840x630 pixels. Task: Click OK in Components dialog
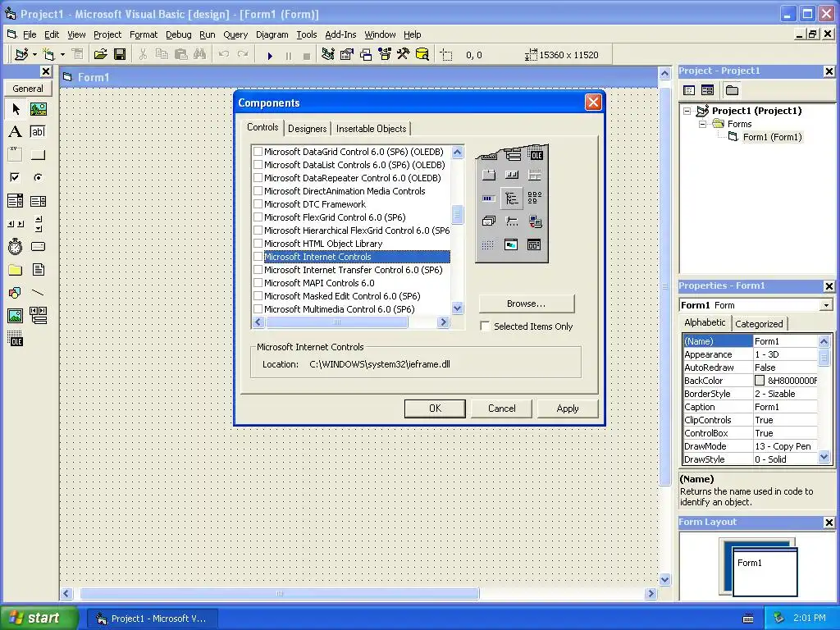(x=435, y=409)
